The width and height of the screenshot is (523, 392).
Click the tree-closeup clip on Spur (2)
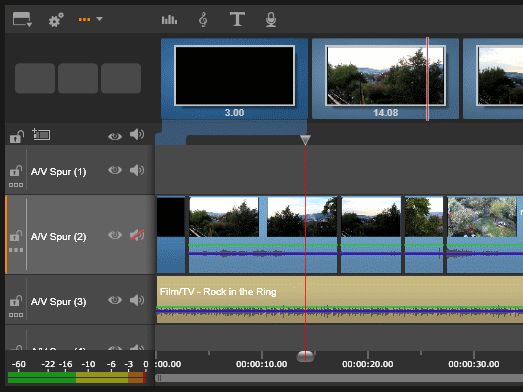point(424,235)
